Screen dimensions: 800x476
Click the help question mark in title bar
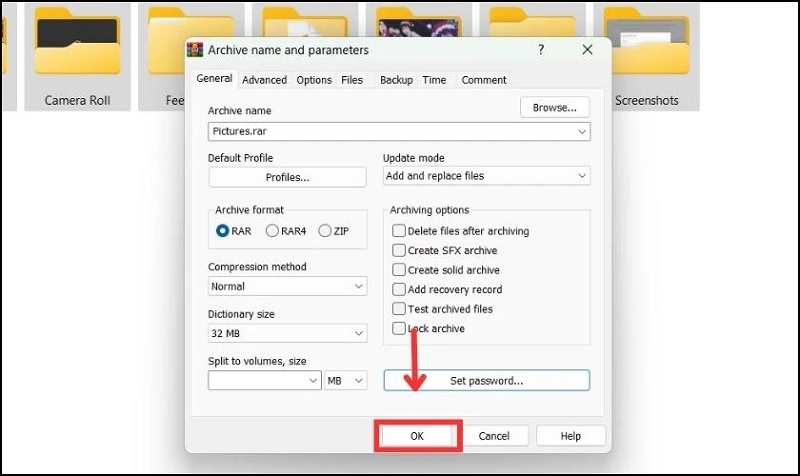(x=541, y=50)
